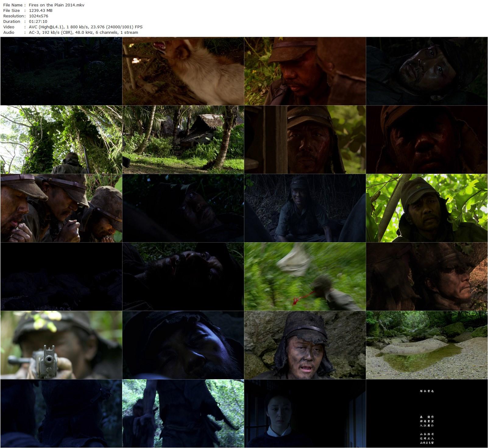Select the resolution value 1024x576
Viewport: 488px width, 448px height.
click(38, 16)
